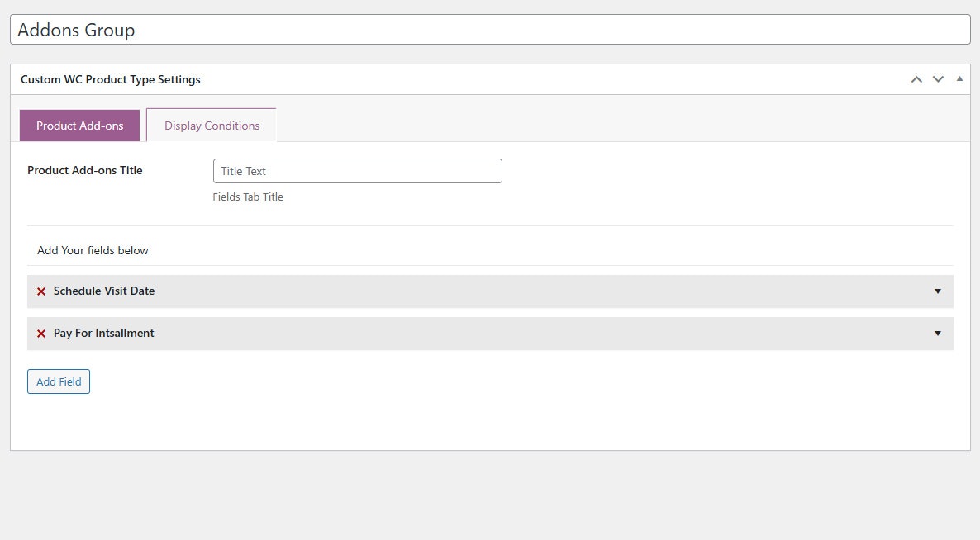Delete the Pay For Intsallment field

coord(41,334)
